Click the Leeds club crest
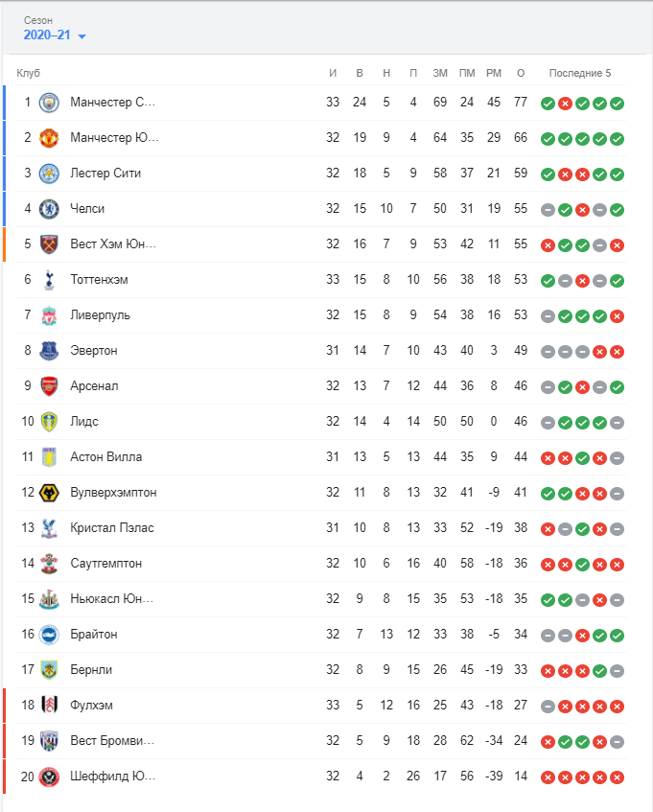Image resolution: width=653 pixels, height=812 pixels. tap(49, 422)
